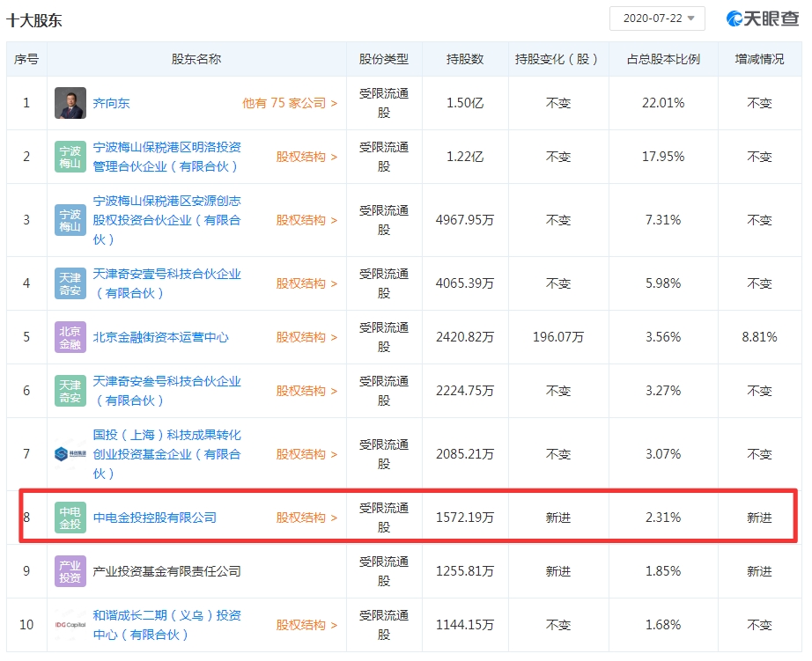The height and width of the screenshot is (661, 812).
Task: Select the 3.07% ratio cell
Action: (663, 454)
